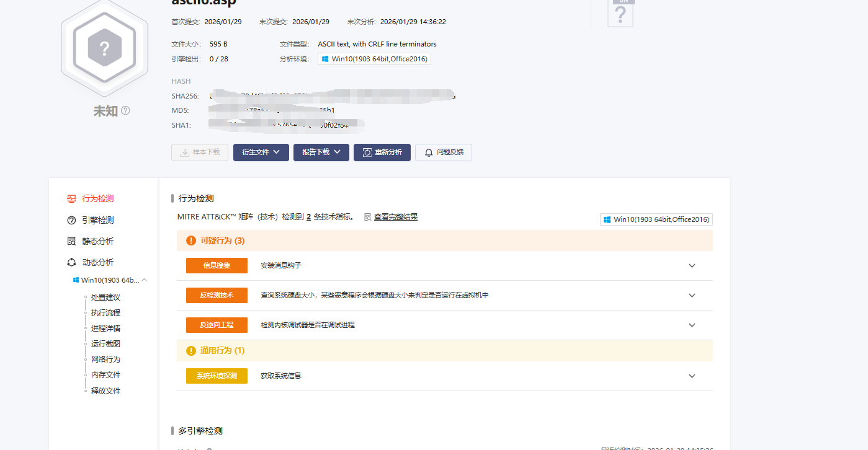The image size is (868, 450).
Task: Select 网络行为 in sidebar tree
Action: click(105, 360)
